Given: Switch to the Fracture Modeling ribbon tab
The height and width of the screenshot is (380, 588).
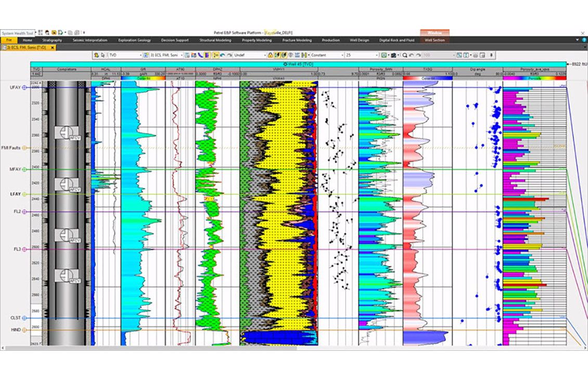Looking at the screenshot, I should 297,40.
